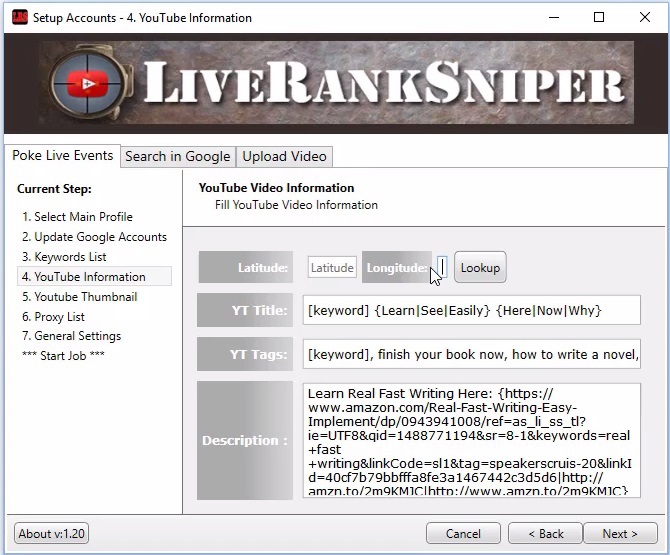Select step 3. Keywords List
Screen dimensions: 670x555
[x=64, y=257]
